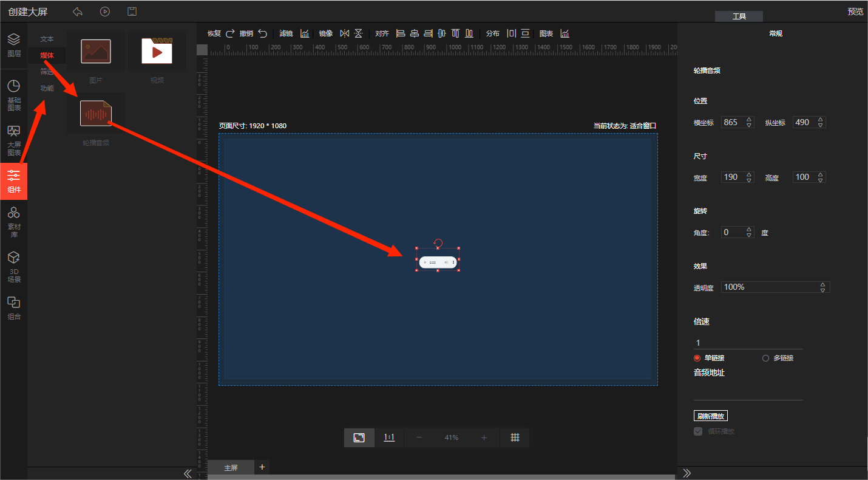The image size is (868, 480).
Task: Align selected elements to vertical middle
Action: pos(442,33)
